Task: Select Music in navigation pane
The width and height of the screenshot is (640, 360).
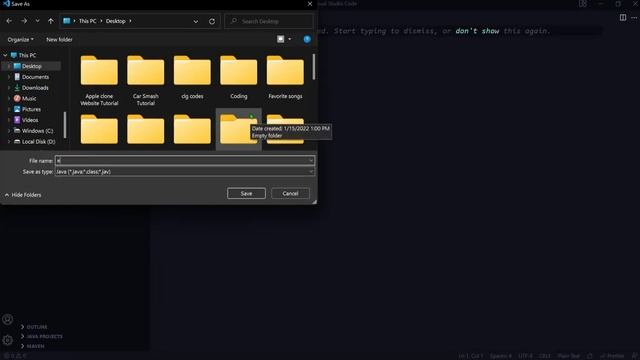Action: point(29,98)
